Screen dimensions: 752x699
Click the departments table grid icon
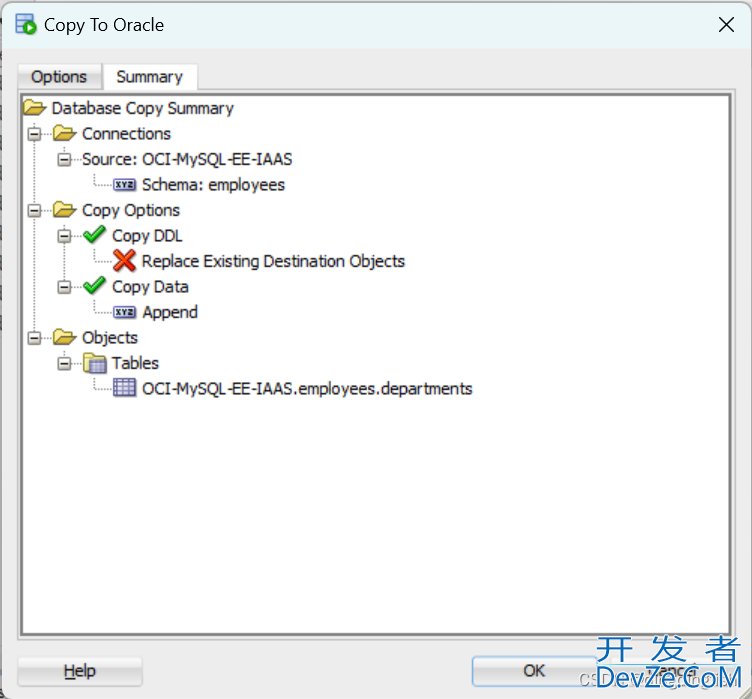pyautogui.click(x=125, y=388)
